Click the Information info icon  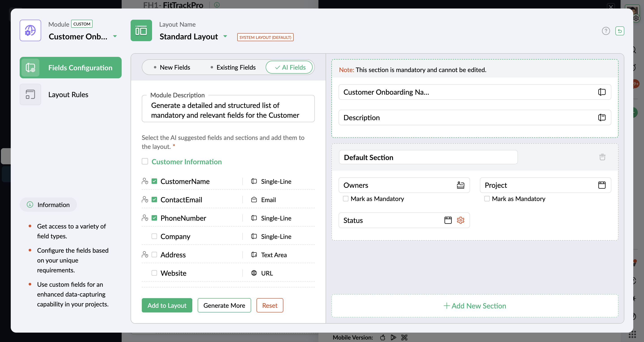click(30, 205)
